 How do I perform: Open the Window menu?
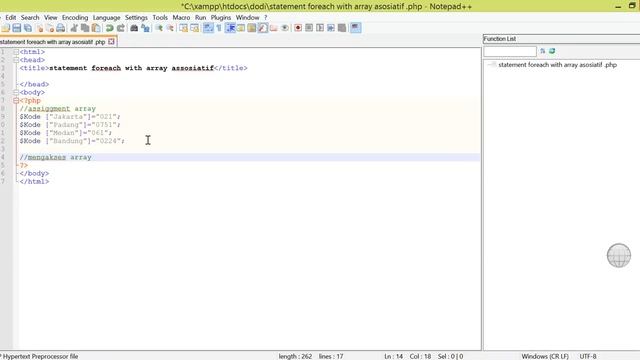click(247, 18)
